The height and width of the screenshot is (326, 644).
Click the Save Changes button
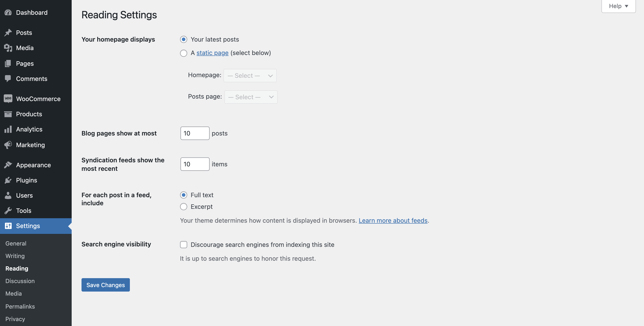pos(105,285)
